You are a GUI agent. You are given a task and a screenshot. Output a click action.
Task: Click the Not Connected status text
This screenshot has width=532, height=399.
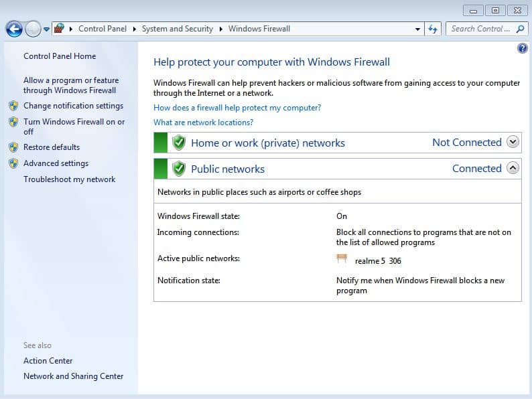tap(467, 143)
